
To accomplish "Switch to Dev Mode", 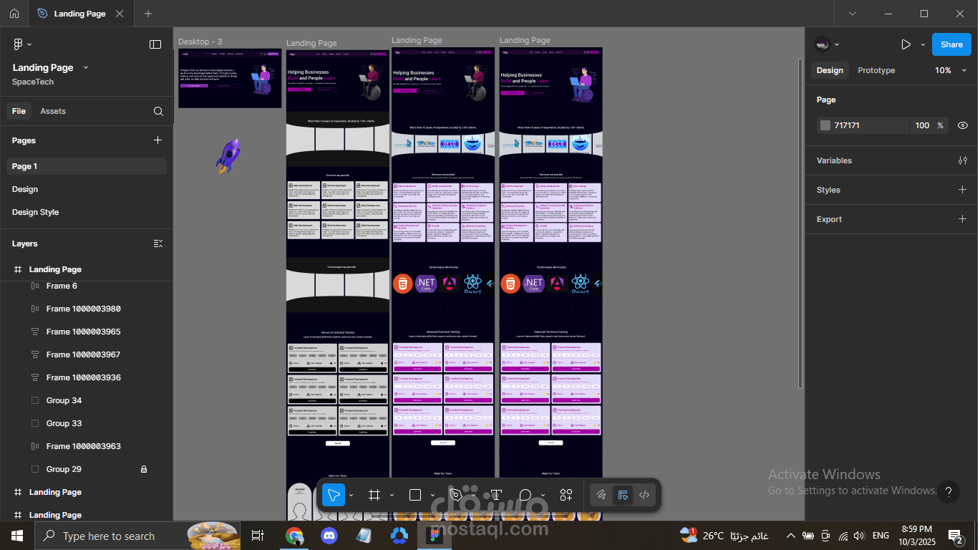I will click(644, 495).
